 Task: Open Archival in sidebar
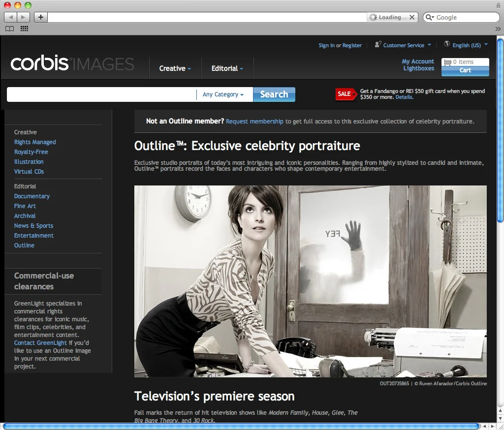pyautogui.click(x=25, y=216)
